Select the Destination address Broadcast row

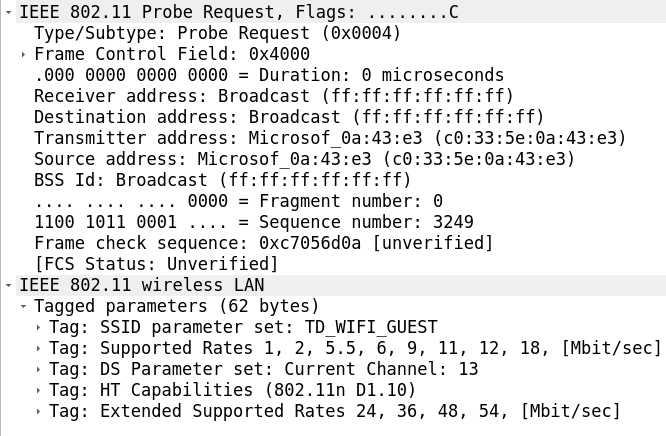(x=288, y=117)
